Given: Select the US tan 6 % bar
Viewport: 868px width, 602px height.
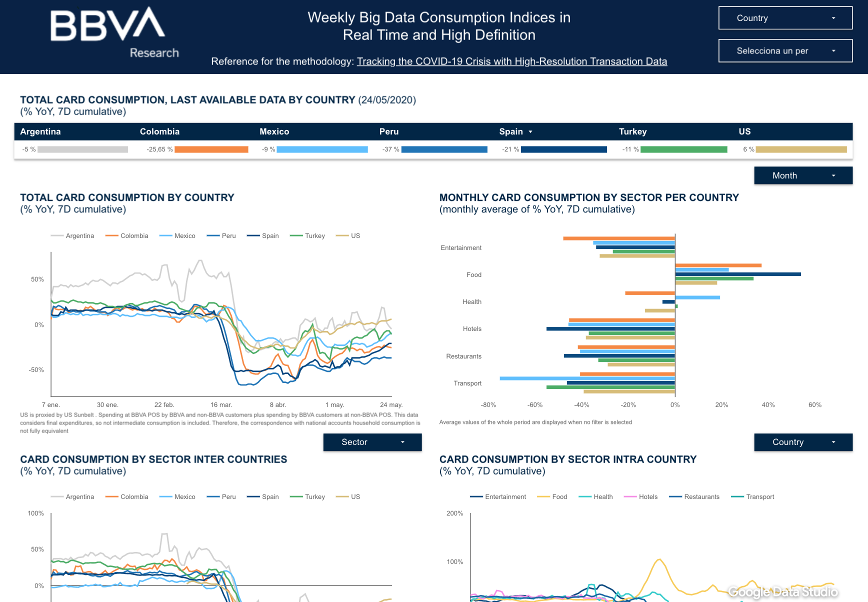Looking at the screenshot, I should tap(801, 149).
